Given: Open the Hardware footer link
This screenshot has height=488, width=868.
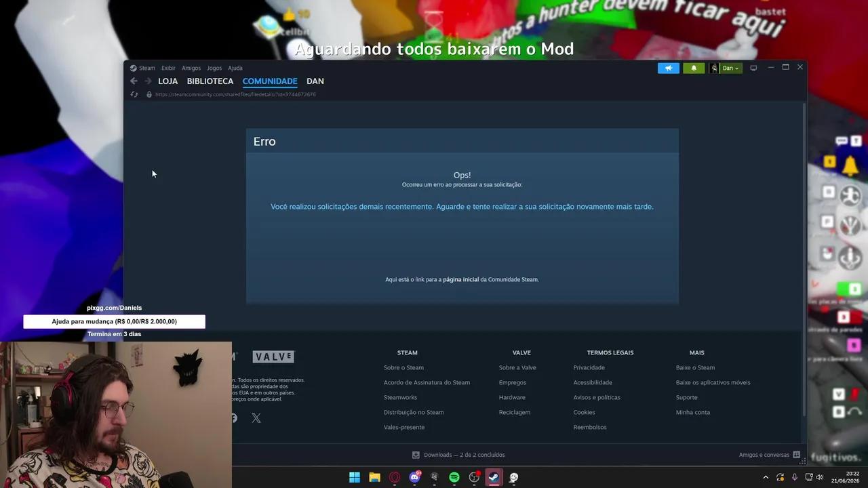Looking at the screenshot, I should pyautogui.click(x=512, y=397).
